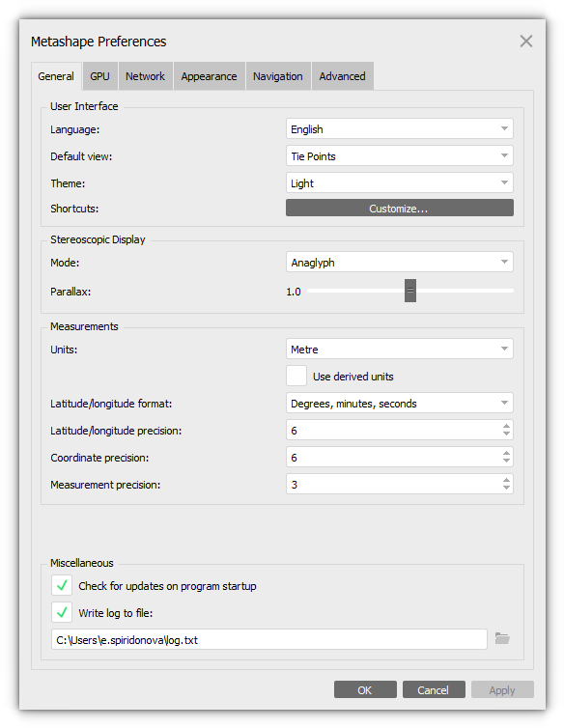Uncheck Write log to file option

[62, 612]
